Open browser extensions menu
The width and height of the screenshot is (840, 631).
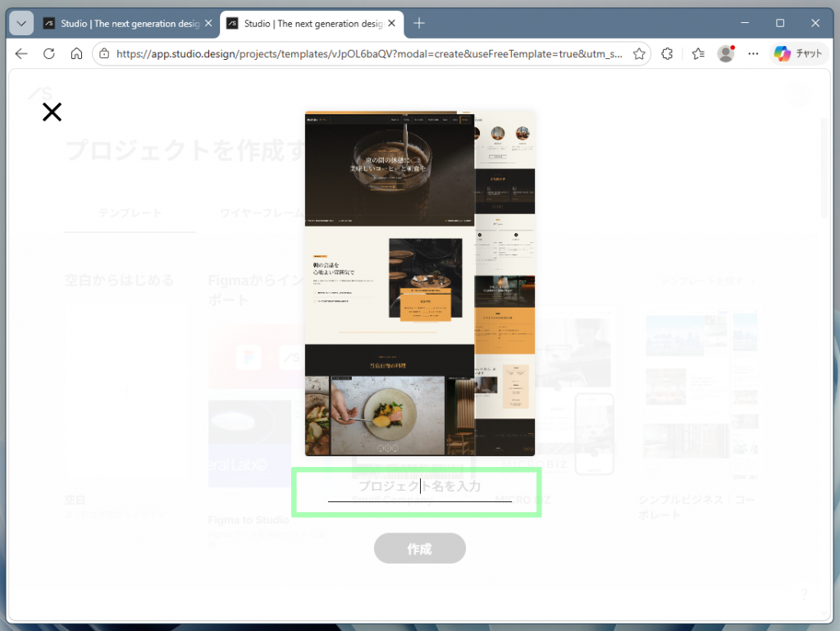coord(667,53)
